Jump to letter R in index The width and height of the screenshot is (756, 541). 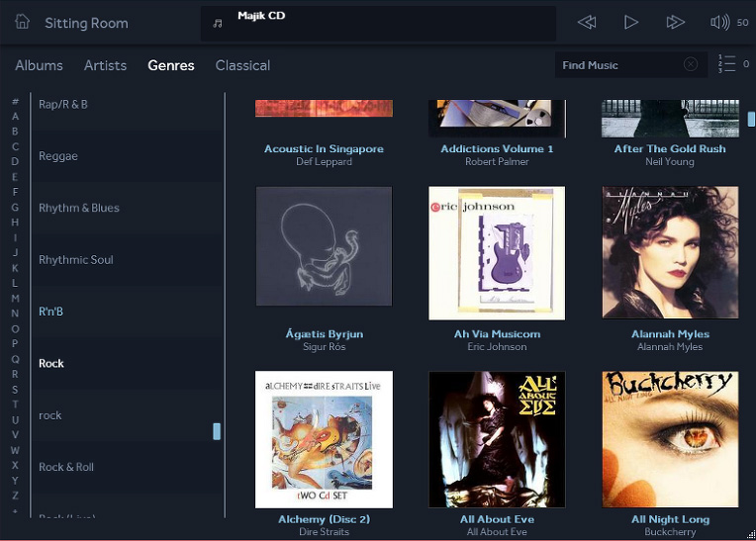(16, 374)
